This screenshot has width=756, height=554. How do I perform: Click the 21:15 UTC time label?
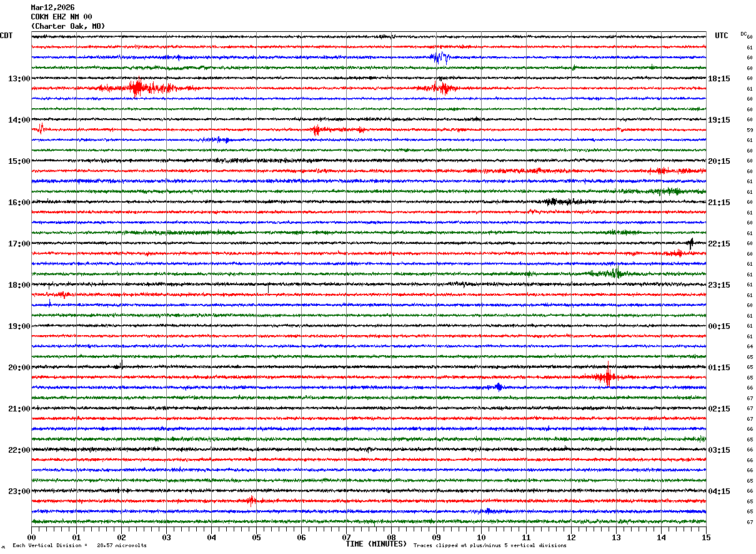719,202
